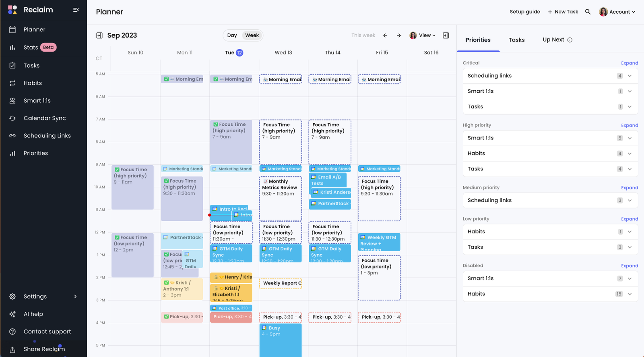Image resolution: width=644 pixels, height=357 pixels.
Task: Expand Critical Scheduling links row chevron
Action: point(630,76)
